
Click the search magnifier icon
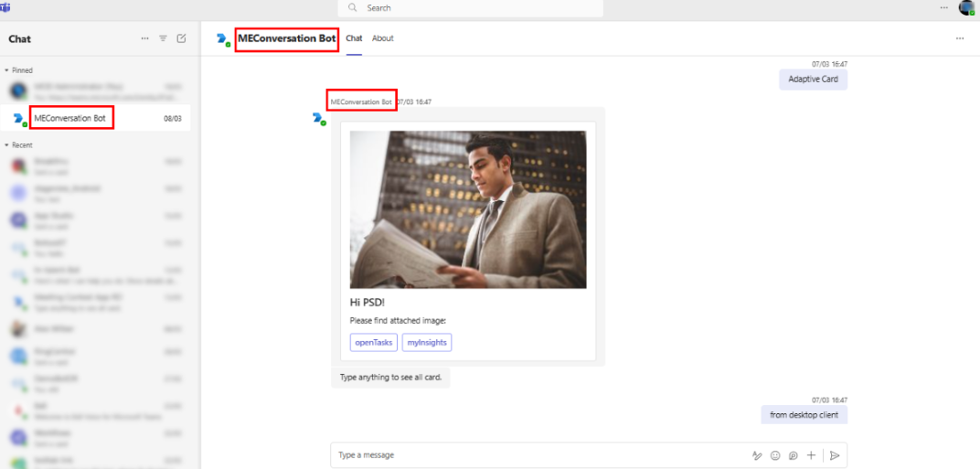click(x=353, y=8)
